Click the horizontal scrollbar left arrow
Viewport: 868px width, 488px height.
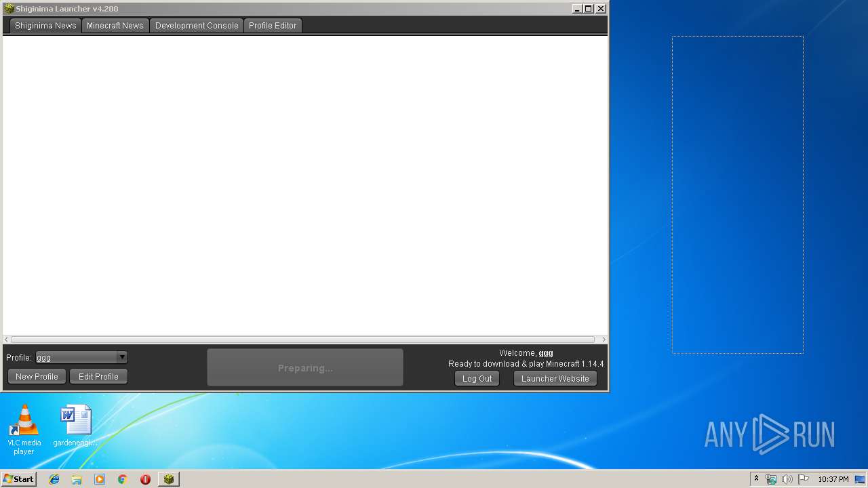pos(7,340)
